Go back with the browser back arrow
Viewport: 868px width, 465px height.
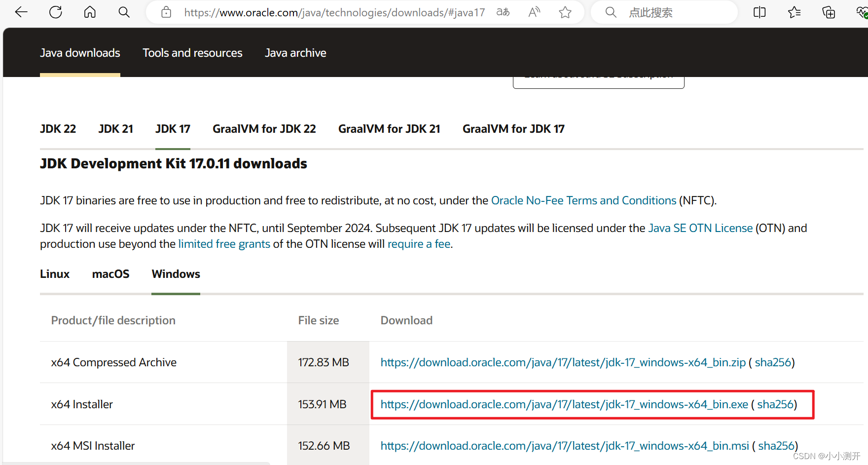pos(21,12)
